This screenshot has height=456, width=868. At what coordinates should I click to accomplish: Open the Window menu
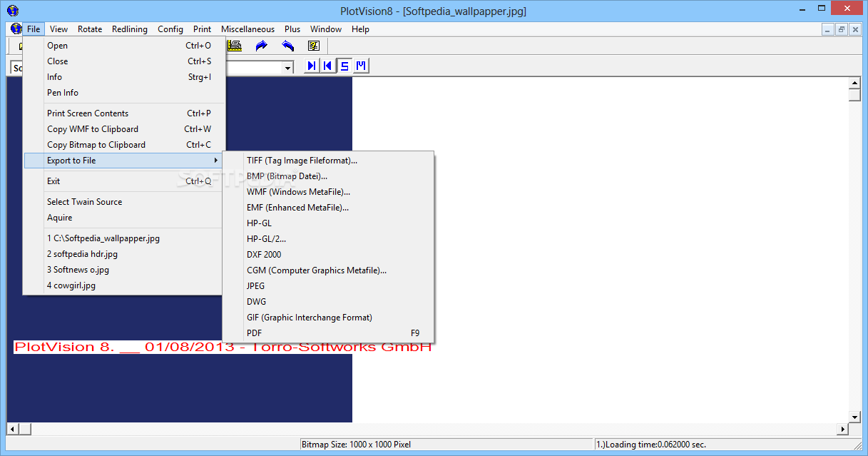coord(326,29)
